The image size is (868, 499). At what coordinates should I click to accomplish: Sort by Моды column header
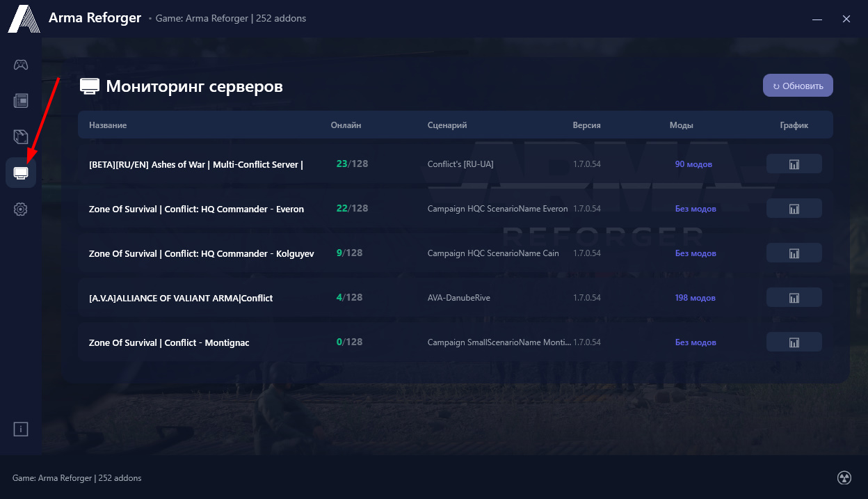point(681,125)
